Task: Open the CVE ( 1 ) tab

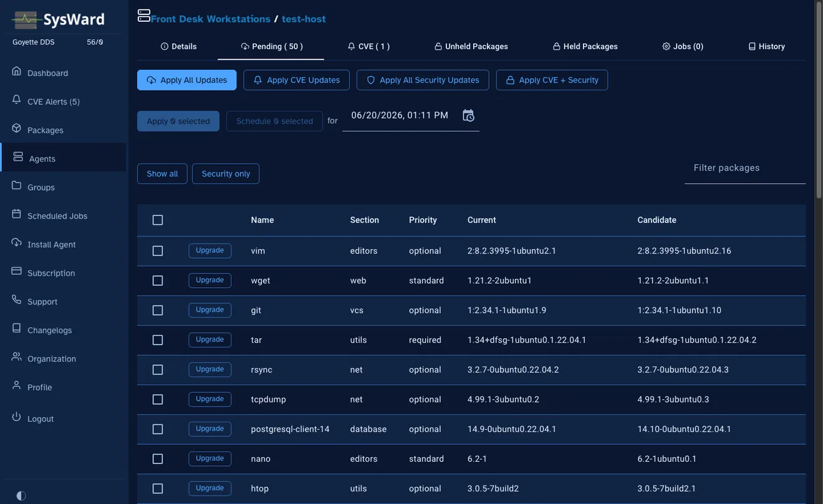Action: (368, 47)
